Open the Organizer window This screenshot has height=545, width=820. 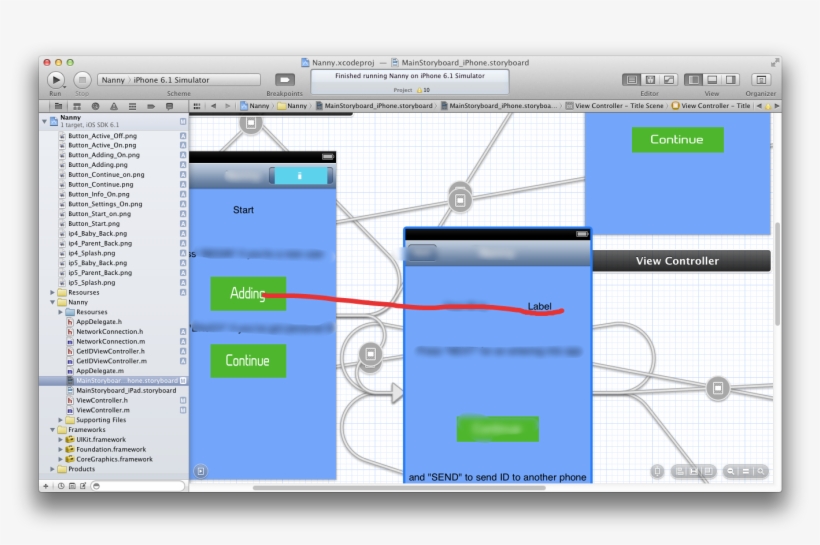point(761,80)
